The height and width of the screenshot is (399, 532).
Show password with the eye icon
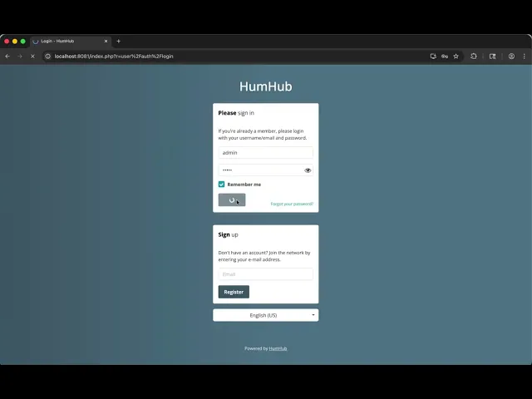308,170
